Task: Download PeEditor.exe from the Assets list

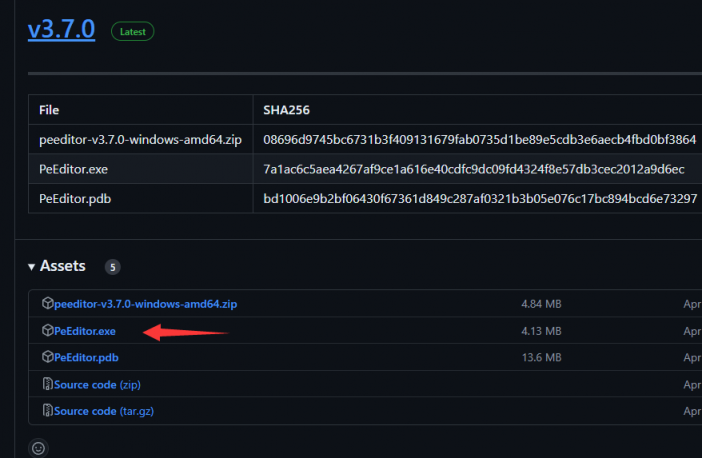Action: 85,330
